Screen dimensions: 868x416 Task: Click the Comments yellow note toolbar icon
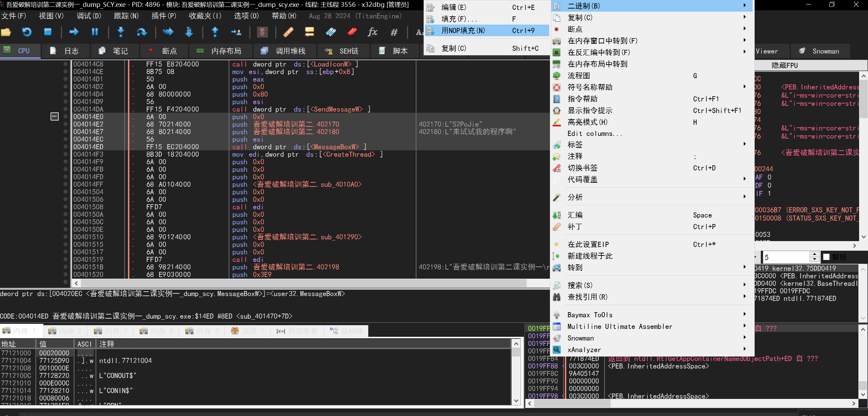coord(310,32)
